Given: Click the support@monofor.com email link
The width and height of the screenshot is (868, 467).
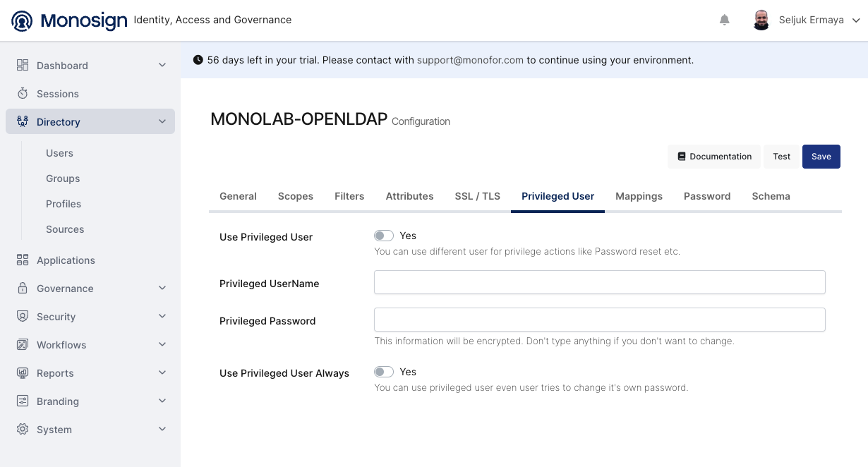Looking at the screenshot, I should click(470, 60).
